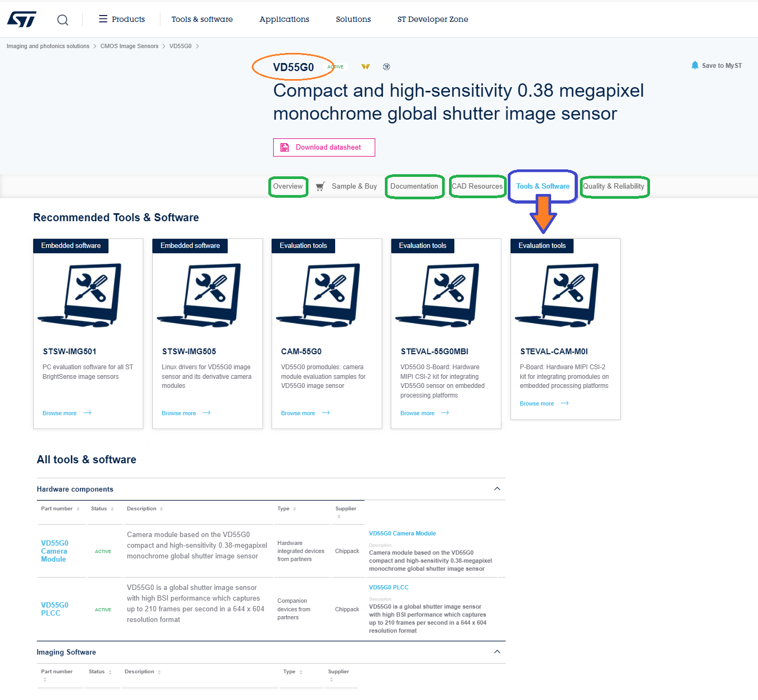Click the STEVAL-55G0MBI card thumbnail image
The width and height of the screenshot is (758, 700).
click(x=437, y=295)
